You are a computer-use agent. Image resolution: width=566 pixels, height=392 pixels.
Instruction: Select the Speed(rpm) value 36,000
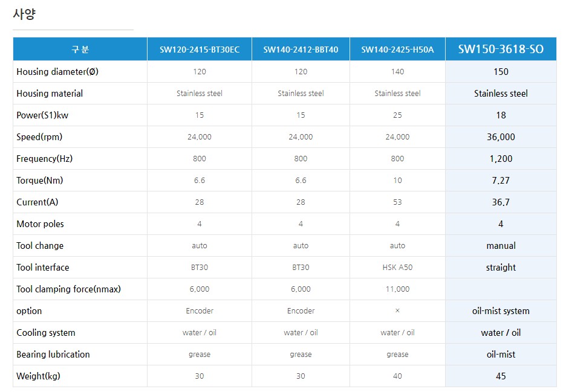coord(501,137)
